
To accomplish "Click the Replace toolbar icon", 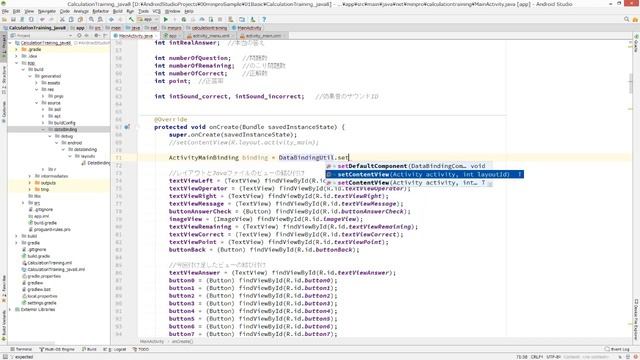I will click(x=100, y=19).
